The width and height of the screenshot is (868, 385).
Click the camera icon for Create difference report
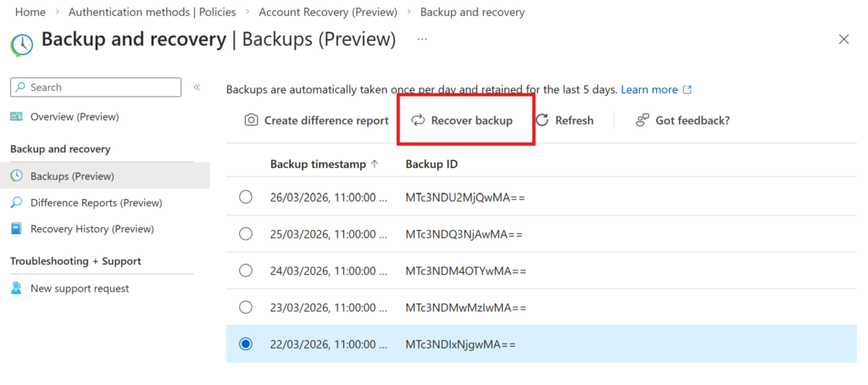251,120
